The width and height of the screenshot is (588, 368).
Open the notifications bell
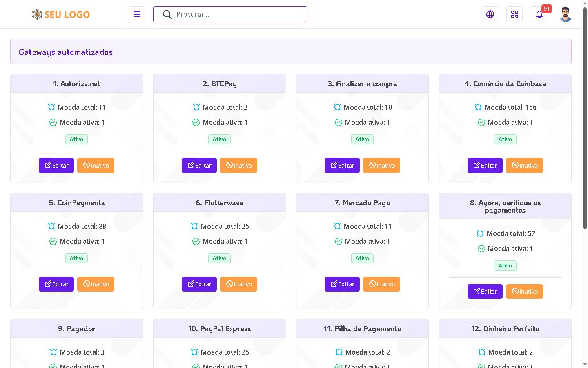point(539,14)
